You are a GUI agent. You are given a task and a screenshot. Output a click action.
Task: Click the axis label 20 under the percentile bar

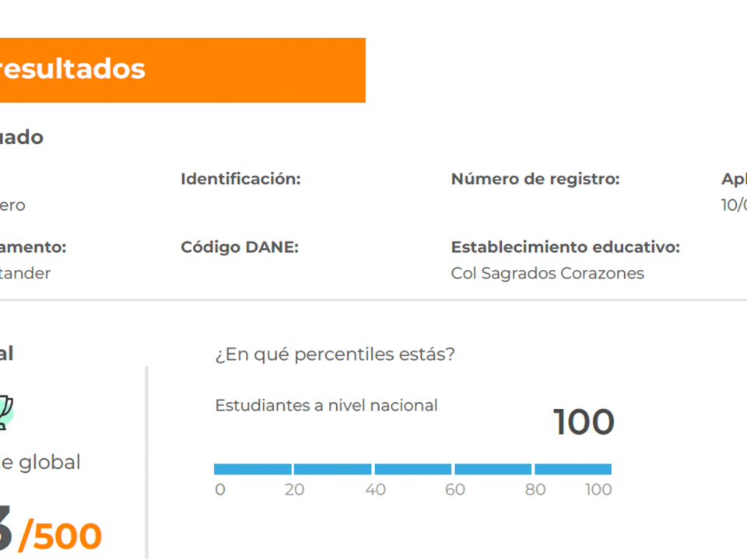click(x=294, y=489)
